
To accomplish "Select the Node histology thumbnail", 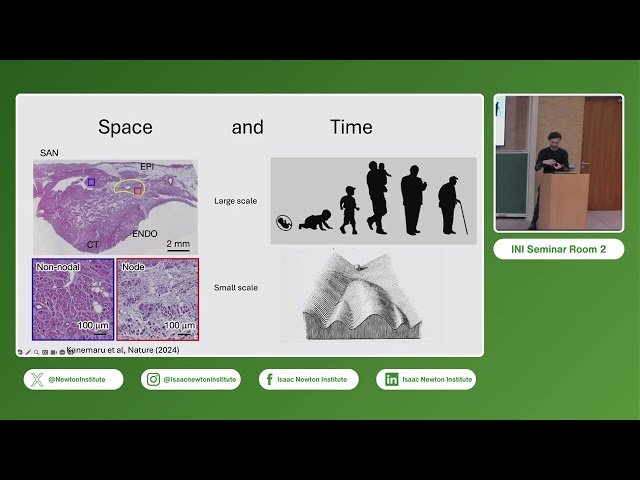I will point(157,299).
